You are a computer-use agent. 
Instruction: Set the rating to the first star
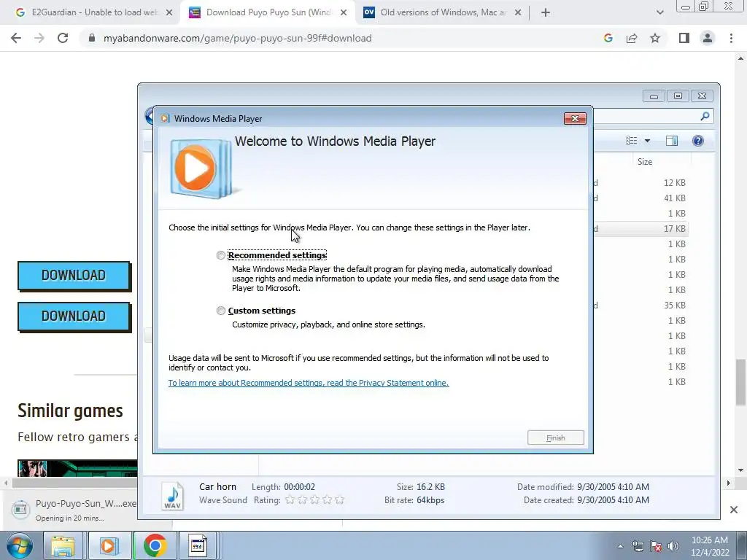(x=290, y=500)
